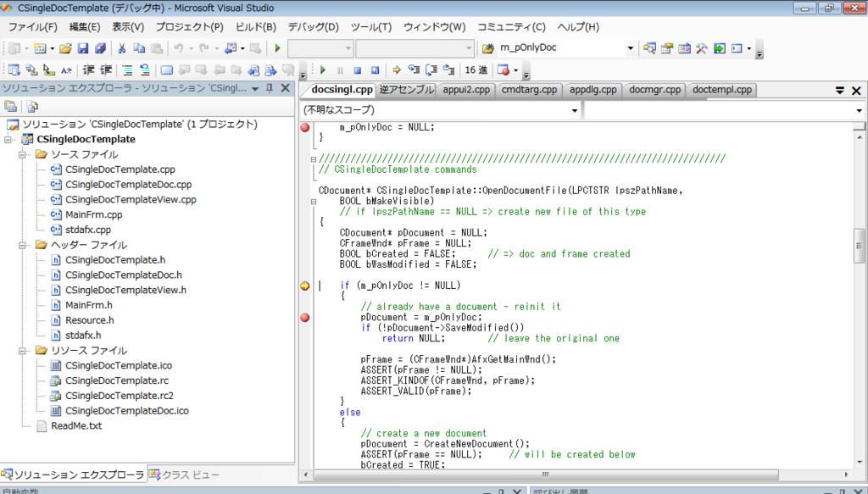Click the editor horizontal scrollbar thumb
The width and height of the screenshot is (868, 494).
[545, 475]
